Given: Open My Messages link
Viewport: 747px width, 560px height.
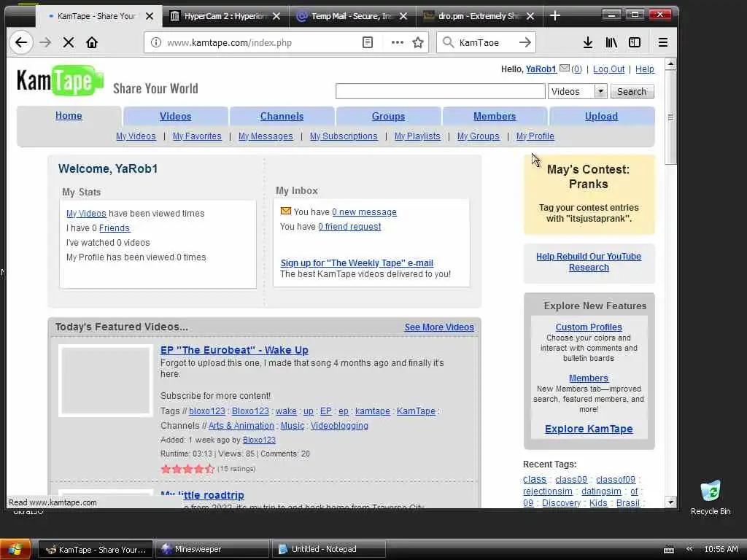Looking at the screenshot, I should tap(266, 136).
